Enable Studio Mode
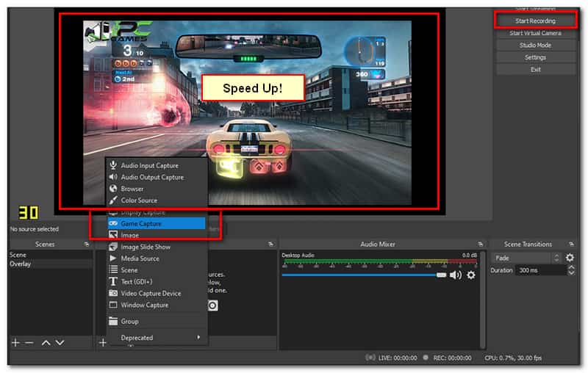Viewport: 588px width, 373px height. point(535,45)
